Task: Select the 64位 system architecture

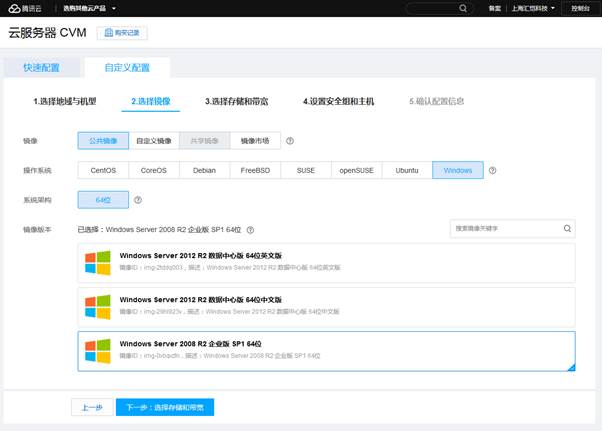Action: pyautogui.click(x=103, y=200)
